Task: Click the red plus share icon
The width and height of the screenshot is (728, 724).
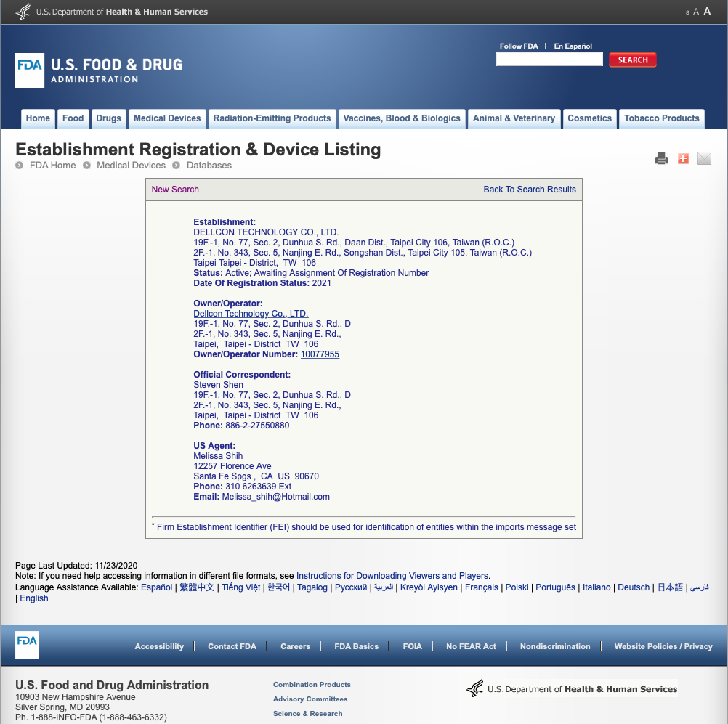Action: (x=683, y=159)
